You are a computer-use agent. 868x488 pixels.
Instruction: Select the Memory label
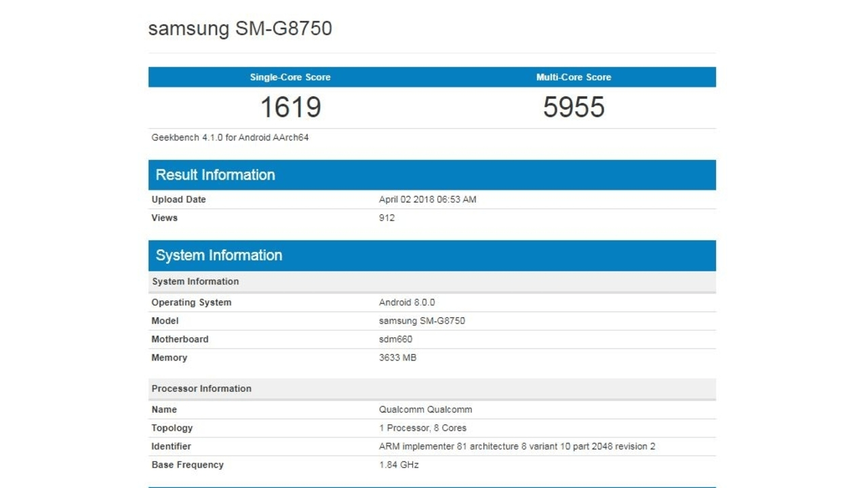coord(169,357)
